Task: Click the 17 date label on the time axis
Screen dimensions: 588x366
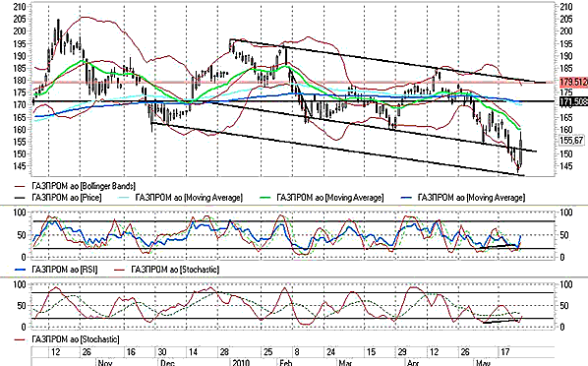Action: [504, 352]
